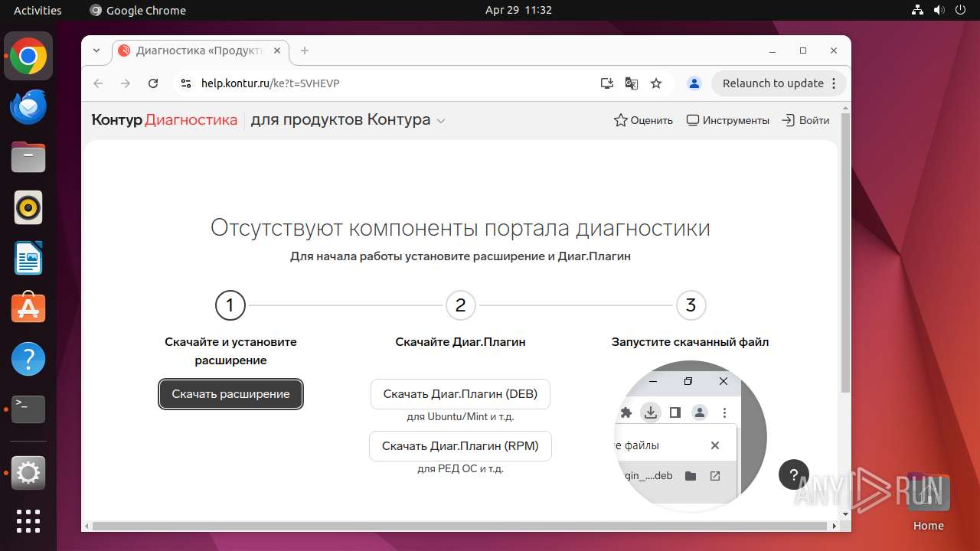Open Terminal from the dock
Image resolution: width=980 pixels, height=551 pixels.
point(28,409)
